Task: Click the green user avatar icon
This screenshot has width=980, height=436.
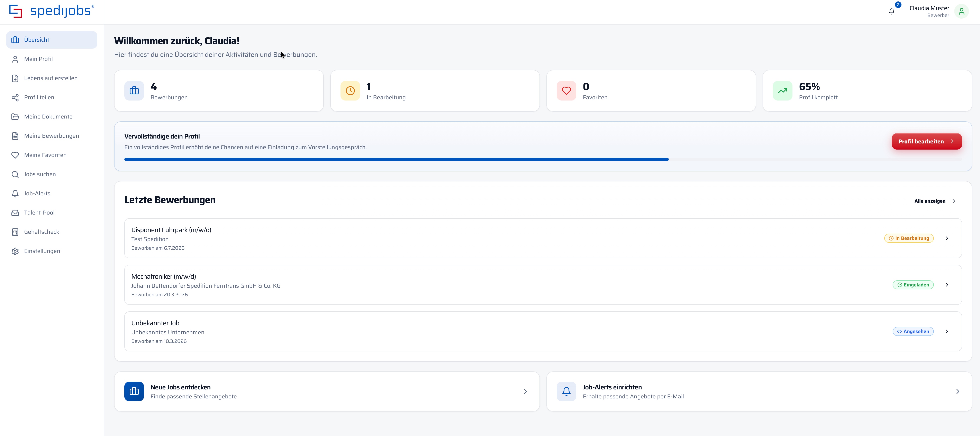Action: 961,11
